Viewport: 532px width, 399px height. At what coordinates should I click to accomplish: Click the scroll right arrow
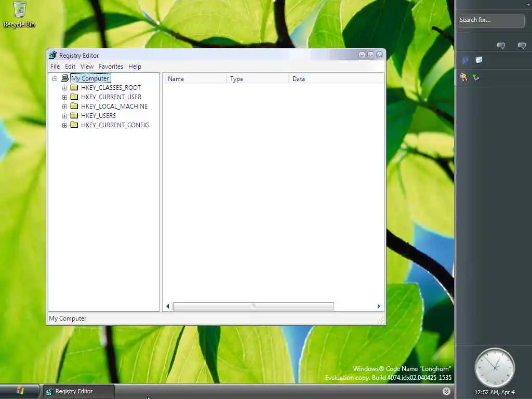pos(379,306)
